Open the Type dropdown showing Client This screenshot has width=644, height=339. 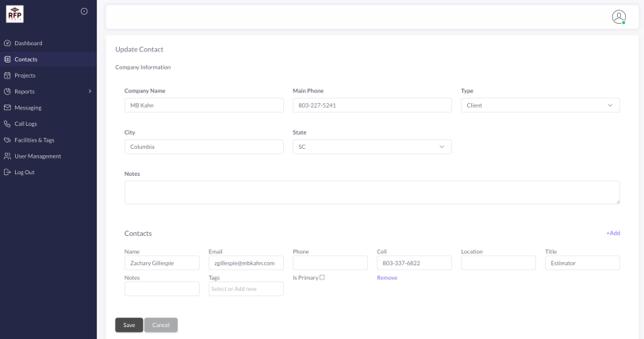540,105
